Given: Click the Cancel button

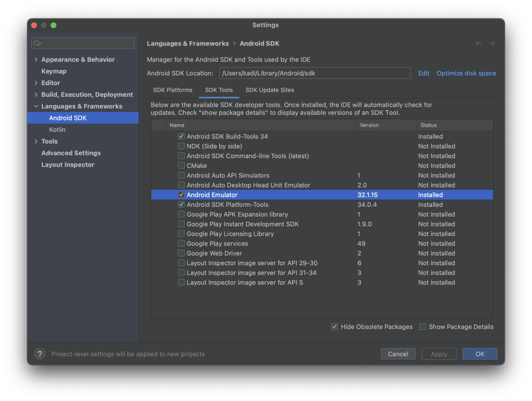Looking at the screenshot, I should 398,354.
